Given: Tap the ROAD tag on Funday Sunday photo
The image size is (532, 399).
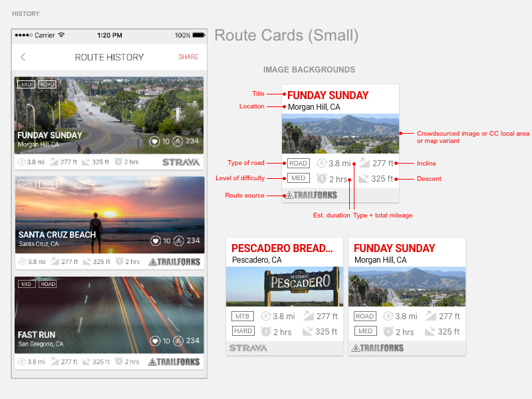Looking at the screenshot, I should pyautogui.click(x=47, y=84).
